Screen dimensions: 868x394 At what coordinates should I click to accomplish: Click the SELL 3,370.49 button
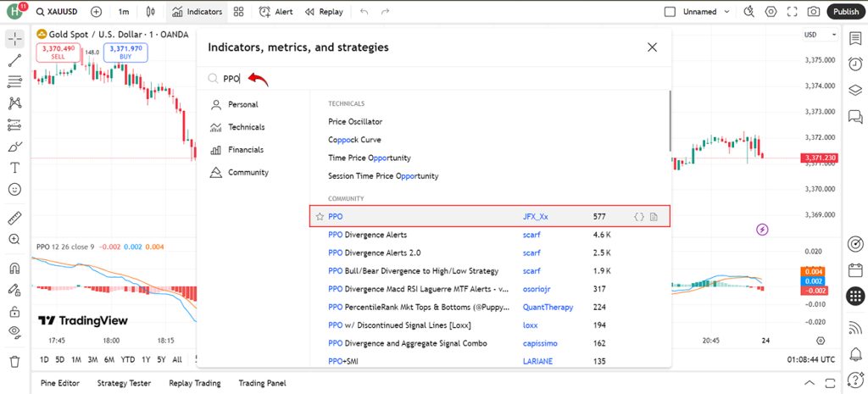58,53
